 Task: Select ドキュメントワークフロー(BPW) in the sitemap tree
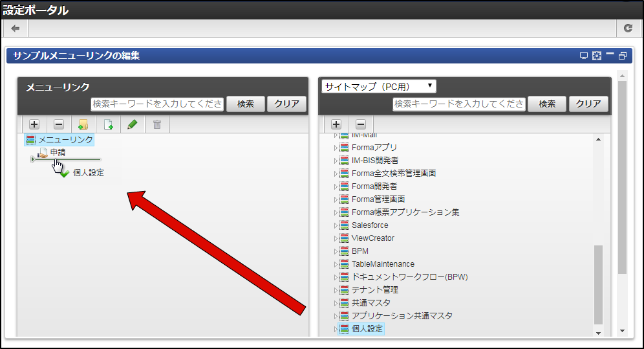click(x=409, y=277)
